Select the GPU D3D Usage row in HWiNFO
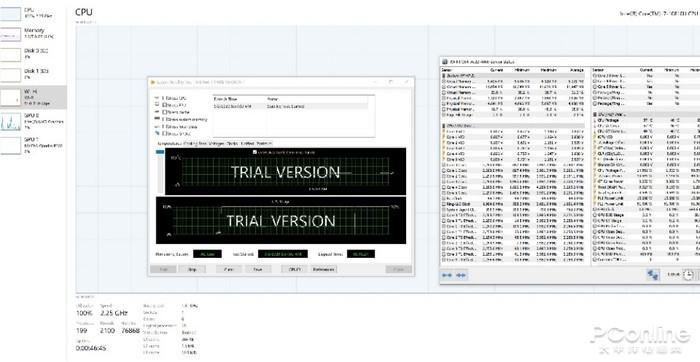Viewport: 700px width, 362px height. point(646,215)
